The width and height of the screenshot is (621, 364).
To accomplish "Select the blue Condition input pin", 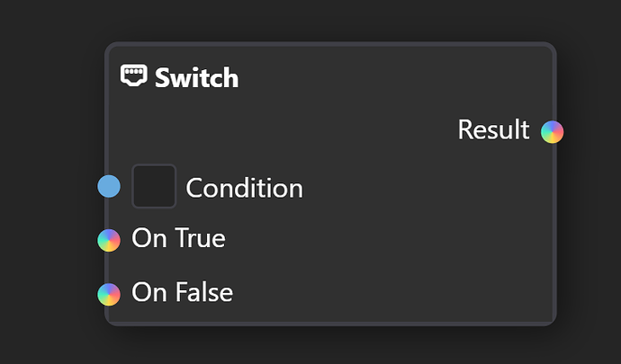I will [109, 186].
